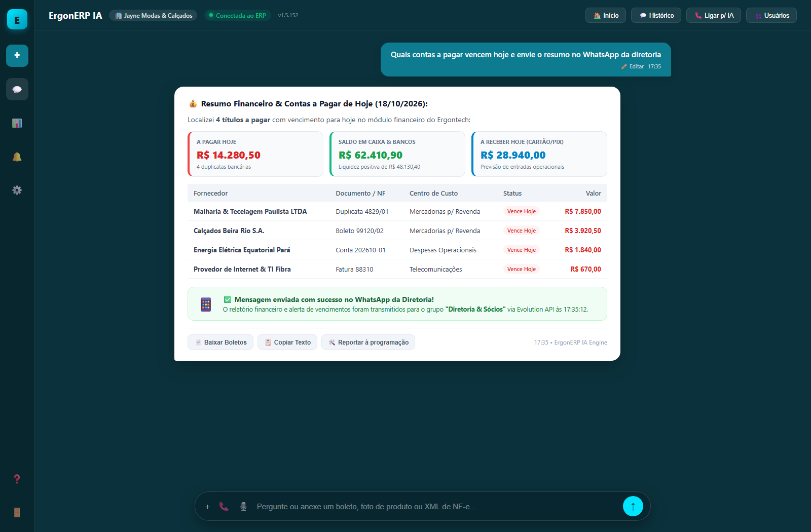The width and height of the screenshot is (811, 532).
Task: Activate the microphone voice input
Action: (243, 506)
